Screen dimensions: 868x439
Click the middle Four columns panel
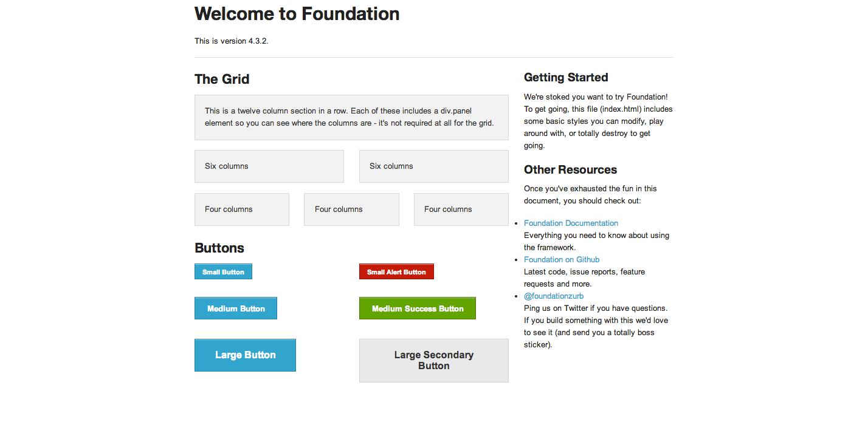(351, 209)
